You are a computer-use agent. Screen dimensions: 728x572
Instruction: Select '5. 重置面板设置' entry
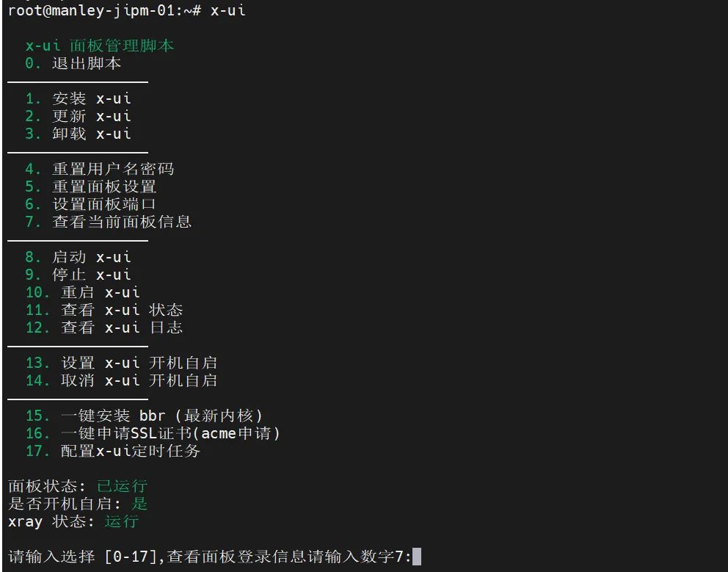click(x=90, y=187)
